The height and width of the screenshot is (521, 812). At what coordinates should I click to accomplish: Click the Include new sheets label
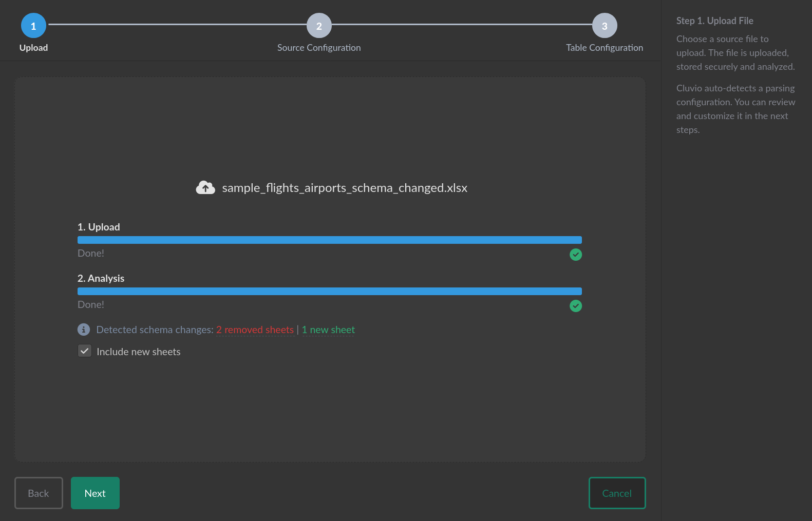coord(139,352)
